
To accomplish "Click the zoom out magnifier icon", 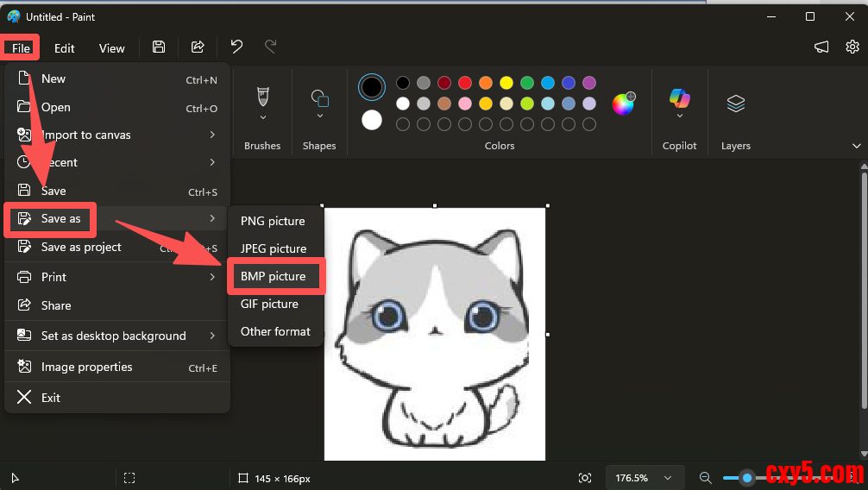I will tap(705, 477).
